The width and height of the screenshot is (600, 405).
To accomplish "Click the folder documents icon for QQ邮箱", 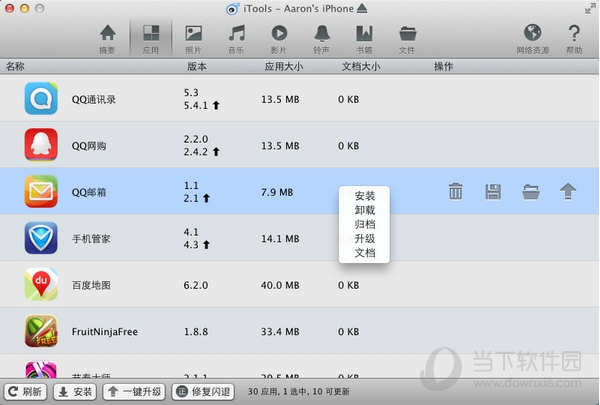I will (x=531, y=192).
